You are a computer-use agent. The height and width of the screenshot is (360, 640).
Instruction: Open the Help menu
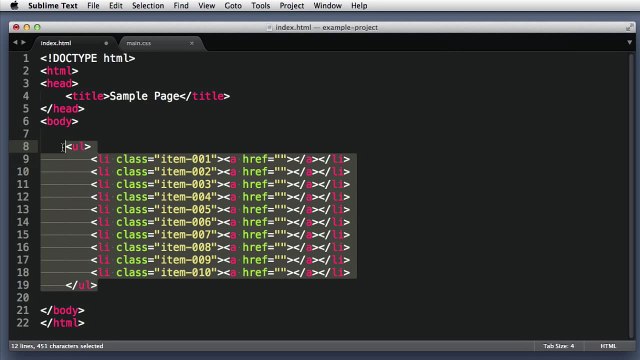359,6
